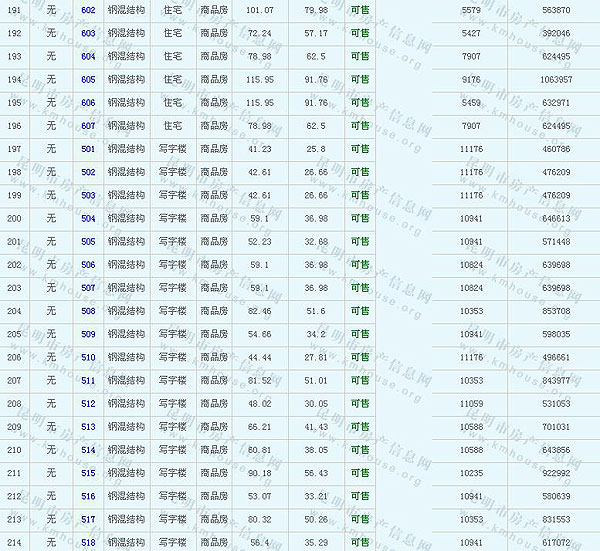Select room 605 link
The image size is (600, 551).
point(88,79)
